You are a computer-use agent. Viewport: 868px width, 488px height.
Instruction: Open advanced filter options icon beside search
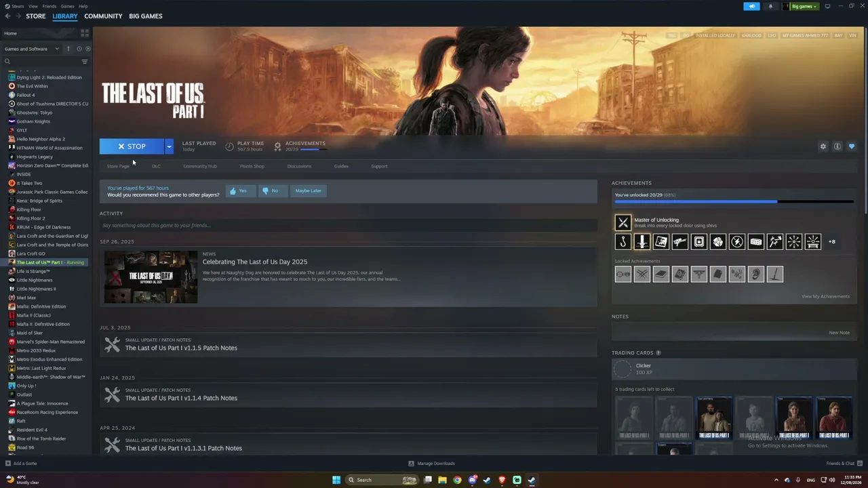click(x=85, y=62)
